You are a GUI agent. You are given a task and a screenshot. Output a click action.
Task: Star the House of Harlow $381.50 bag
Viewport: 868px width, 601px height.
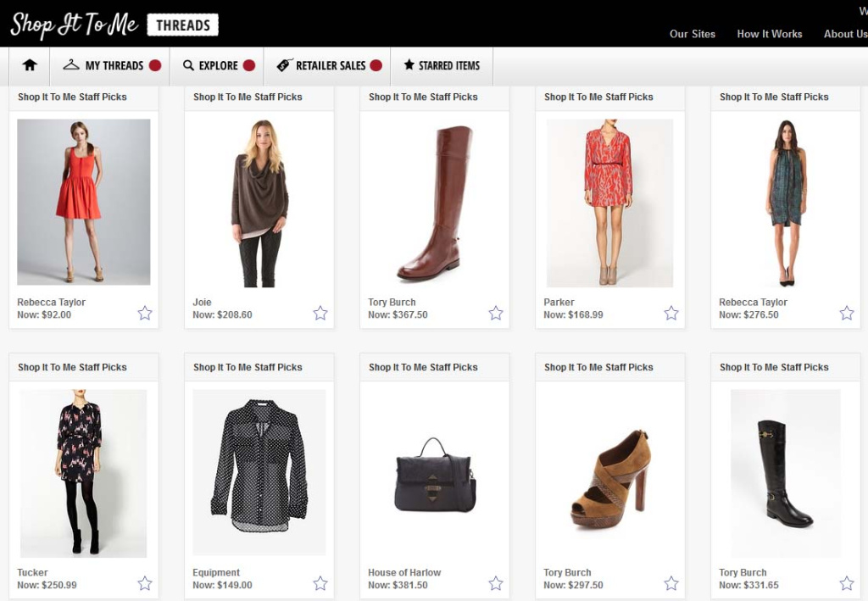[495, 583]
